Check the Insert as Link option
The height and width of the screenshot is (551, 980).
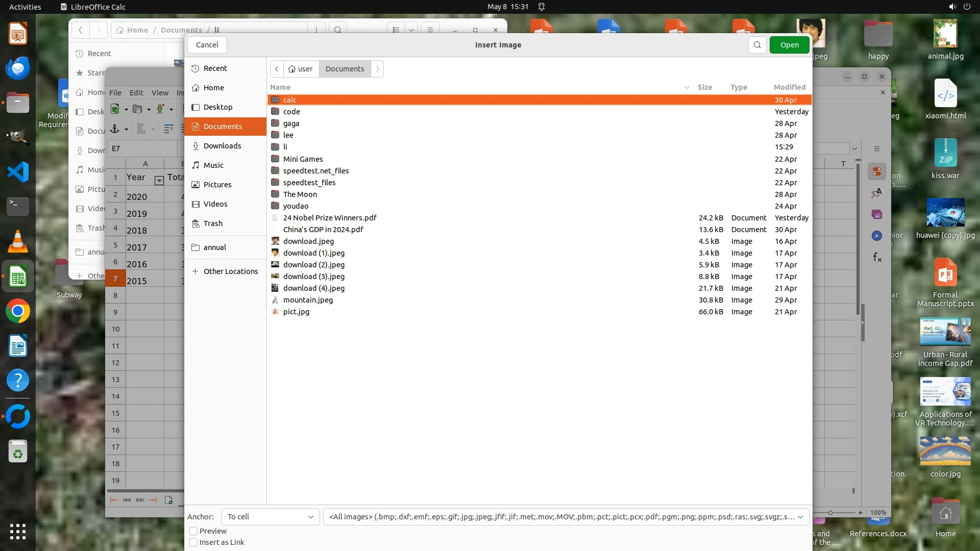pyautogui.click(x=193, y=542)
